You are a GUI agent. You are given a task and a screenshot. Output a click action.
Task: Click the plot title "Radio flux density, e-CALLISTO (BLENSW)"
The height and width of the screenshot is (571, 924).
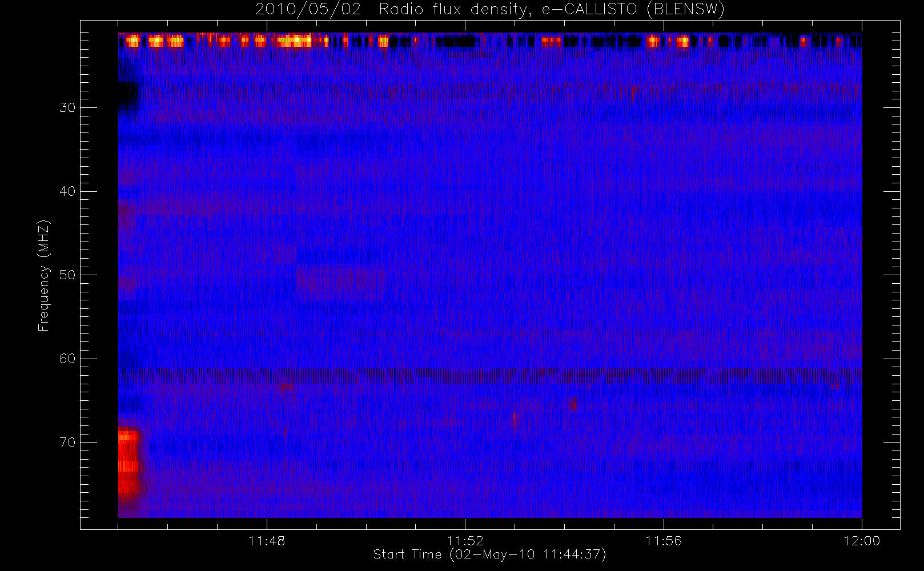552,10
